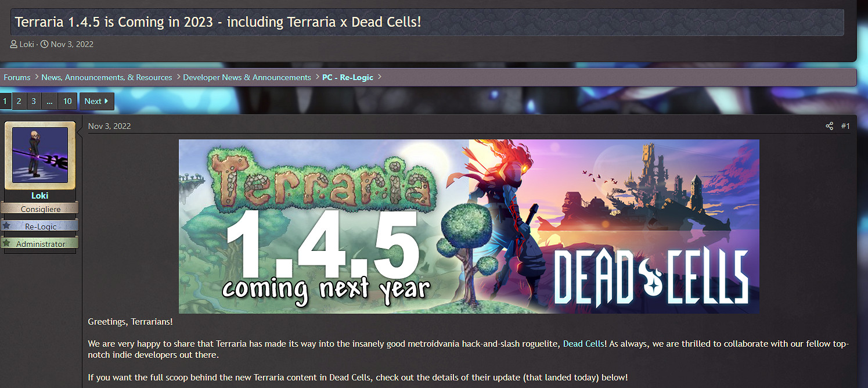Expand the page ellipsis selector
The height and width of the screenshot is (388, 868).
(x=49, y=101)
